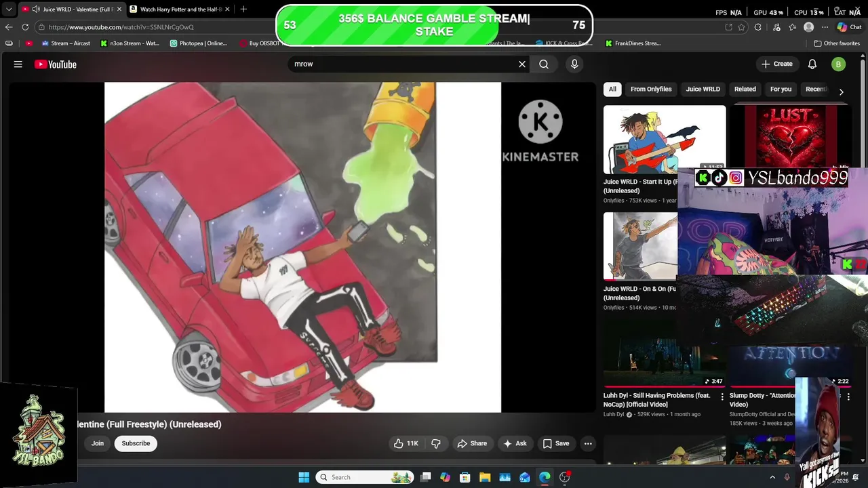This screenshot has height=488, width=868.
Task: Mute the Juice WRLD tab audio
Action: (x=35, y=9)
